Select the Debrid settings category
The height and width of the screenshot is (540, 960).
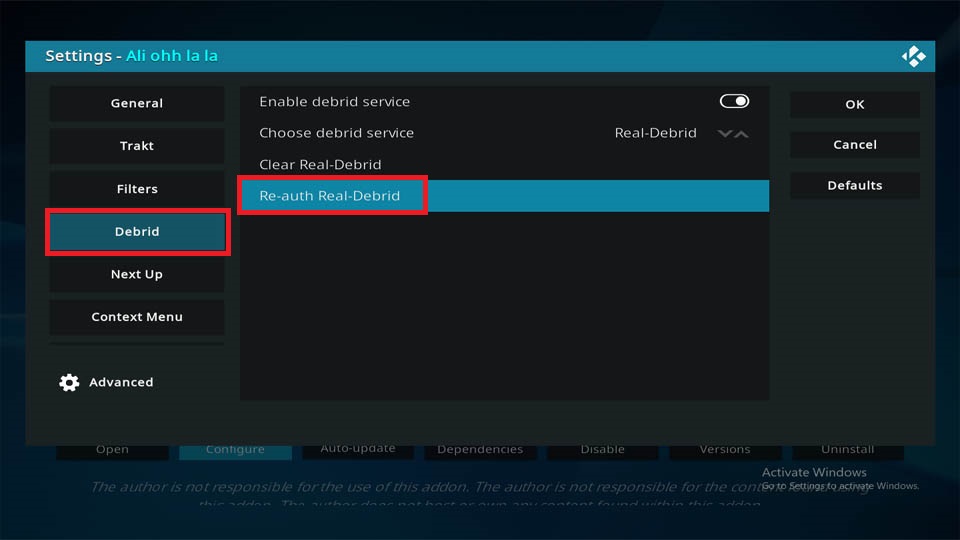point(137,231)
